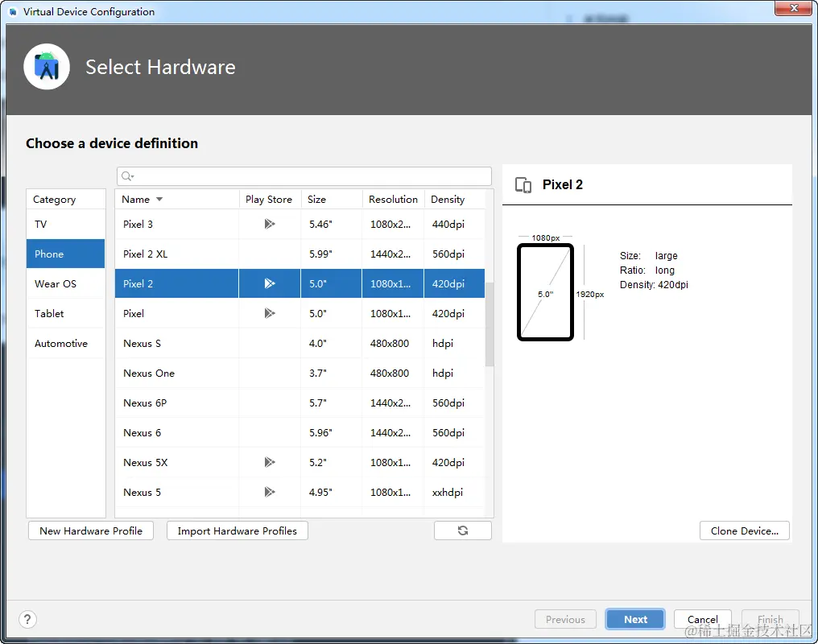Sort by Resolution column header
Image resolution: width=818 pixels, height=644 pixels.
(x=394, y=199)
